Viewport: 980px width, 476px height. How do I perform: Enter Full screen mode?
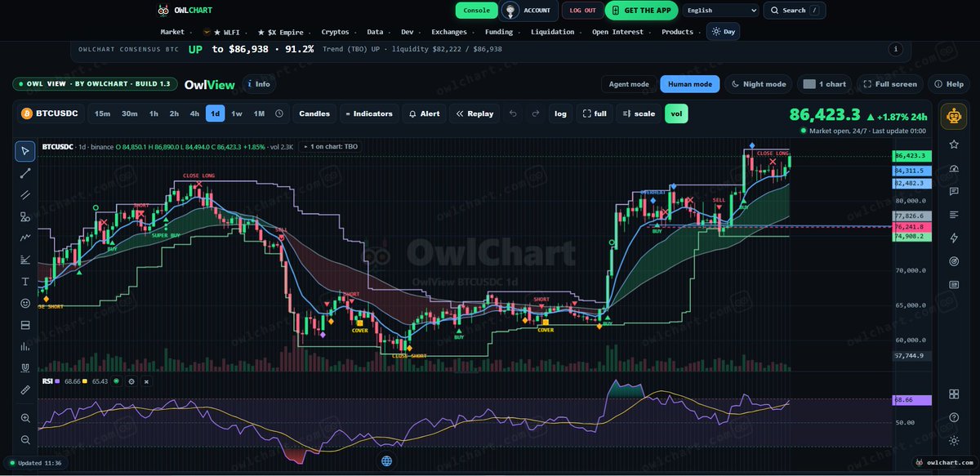[889, 84]
